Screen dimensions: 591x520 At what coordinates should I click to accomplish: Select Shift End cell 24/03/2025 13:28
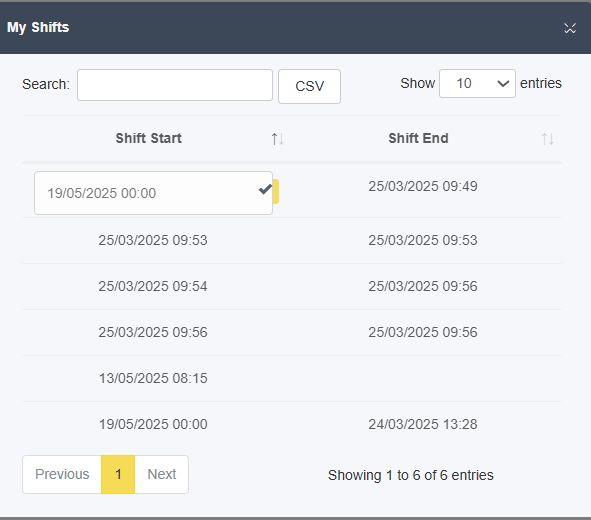pyautogui.click(x=423, y=424)
